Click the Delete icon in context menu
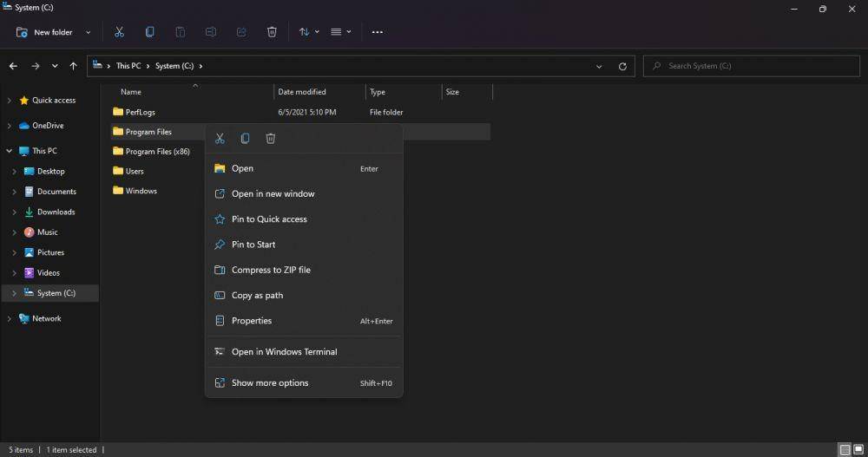This screenshot has height=457, width=868. point(271,139)
